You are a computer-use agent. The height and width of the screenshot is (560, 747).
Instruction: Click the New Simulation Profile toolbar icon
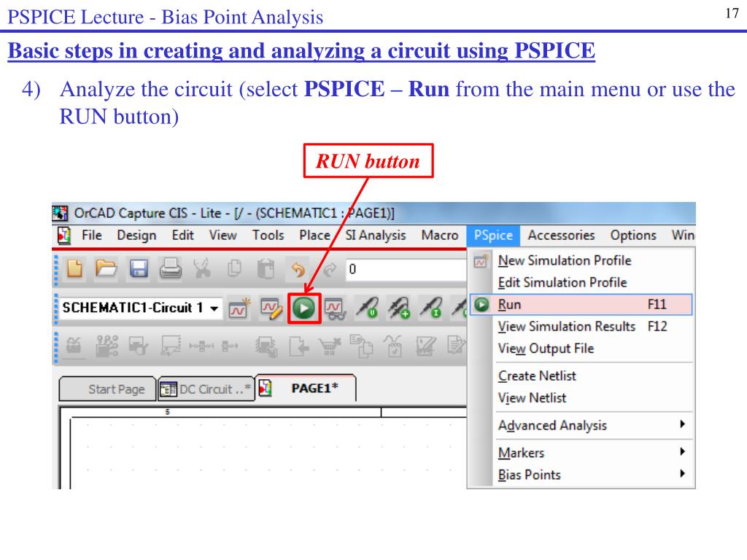pos(239,309)
